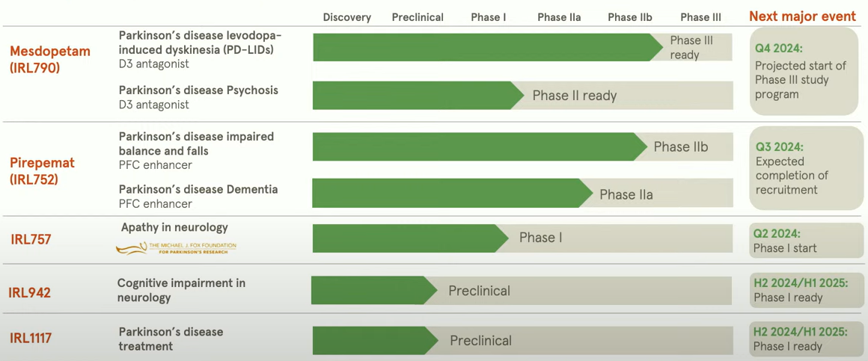Select the Mesdopetam (IRL790) drug name
This screenshot has width=868, height=361.
coord(50,60)
